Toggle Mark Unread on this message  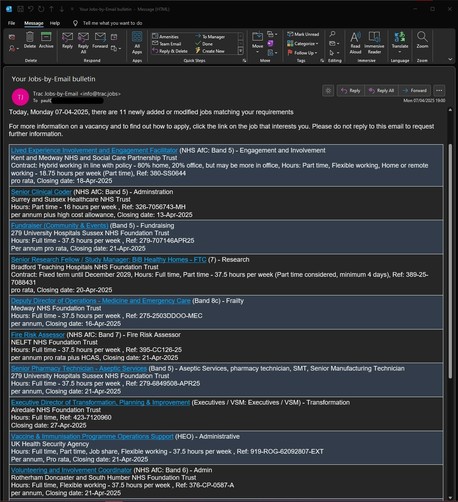[303, 34]
